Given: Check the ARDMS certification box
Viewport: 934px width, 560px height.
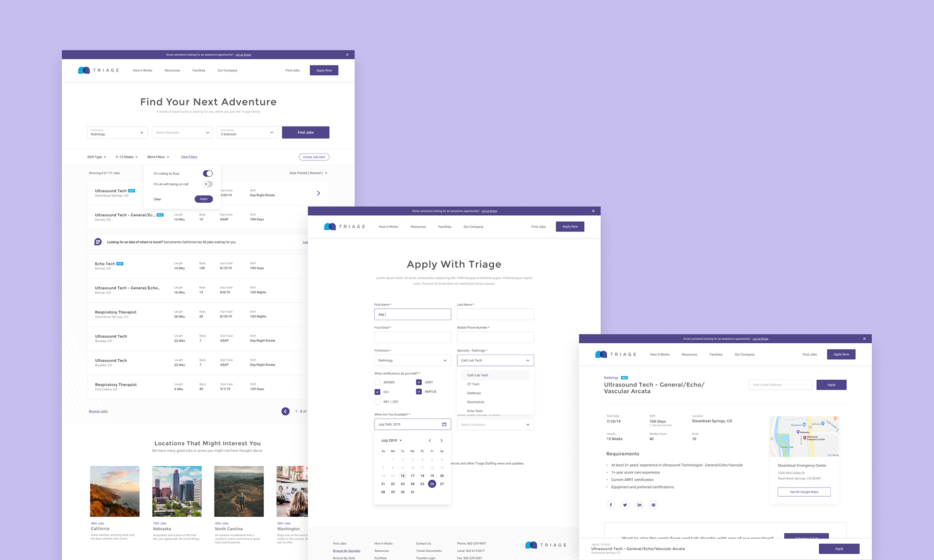Looking at the screenshot, I should [x=377, y=382].
